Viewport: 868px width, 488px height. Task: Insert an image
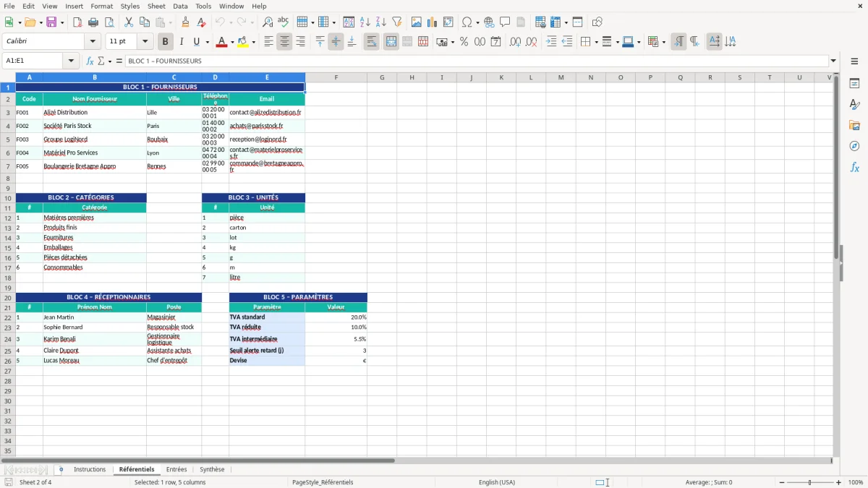(x=417, y=22)
